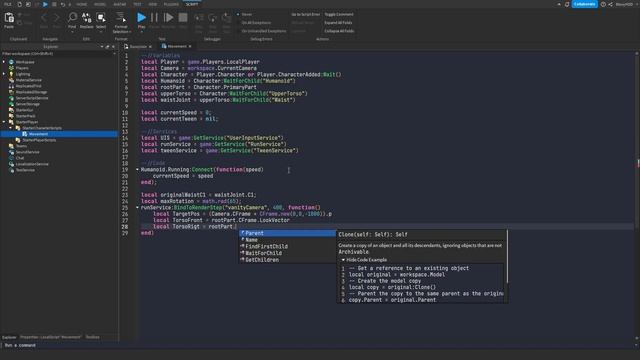Click the notifications icon near Collaborate
The image size is (640, 360).
point(567,4)
